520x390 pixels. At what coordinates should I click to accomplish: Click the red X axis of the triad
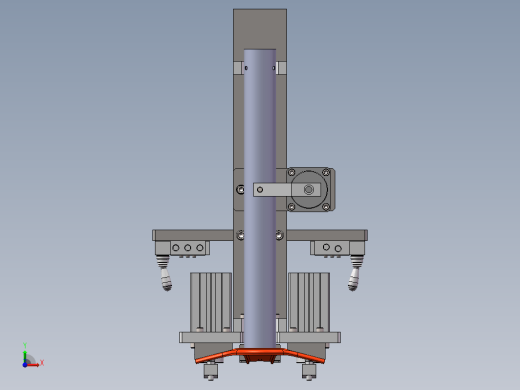pos(34,365)
